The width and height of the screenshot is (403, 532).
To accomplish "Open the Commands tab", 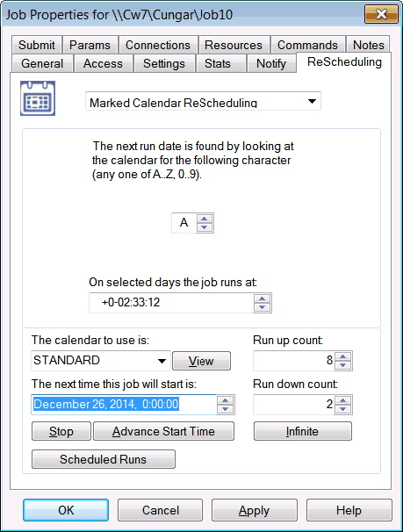I will tap(307, 45).
